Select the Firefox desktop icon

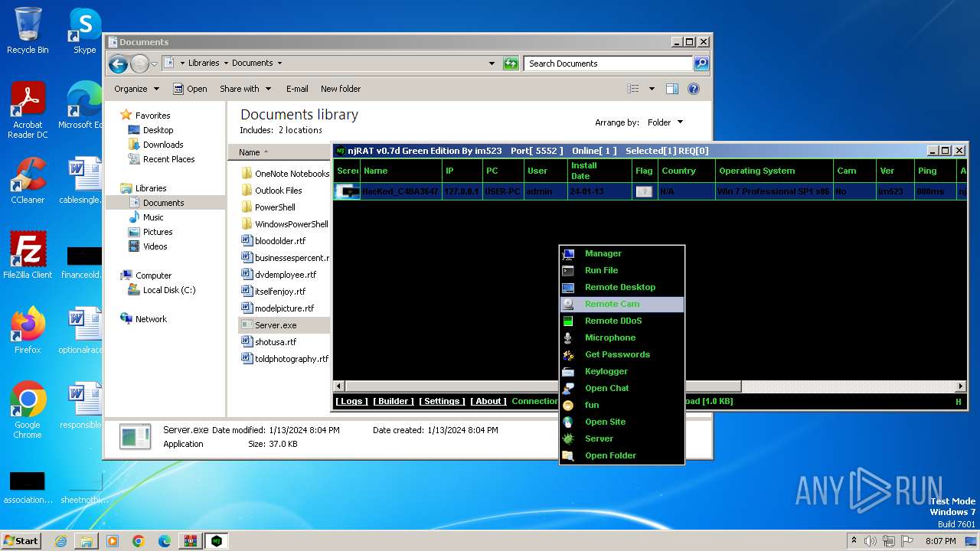click(28, 331)
